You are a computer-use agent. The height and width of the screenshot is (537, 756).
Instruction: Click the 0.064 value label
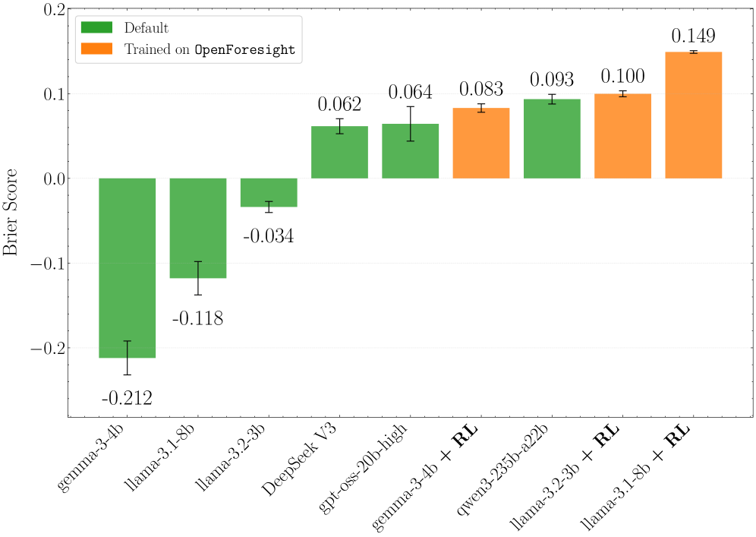tap(410, 92)
